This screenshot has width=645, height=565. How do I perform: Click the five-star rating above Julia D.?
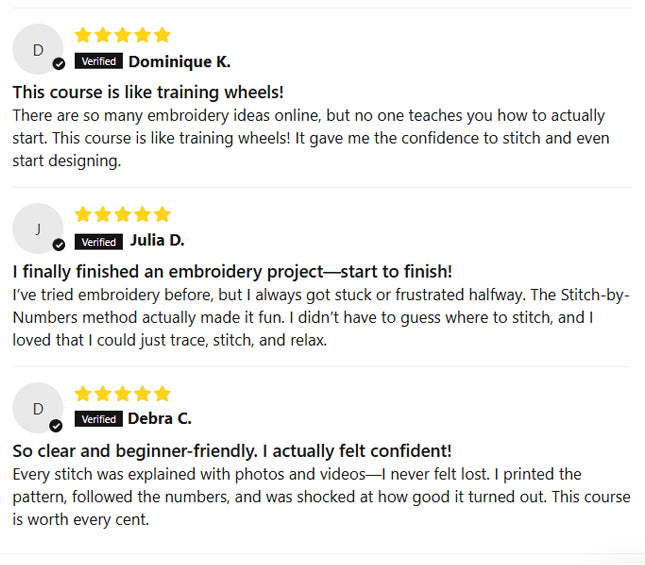point(122,214)
